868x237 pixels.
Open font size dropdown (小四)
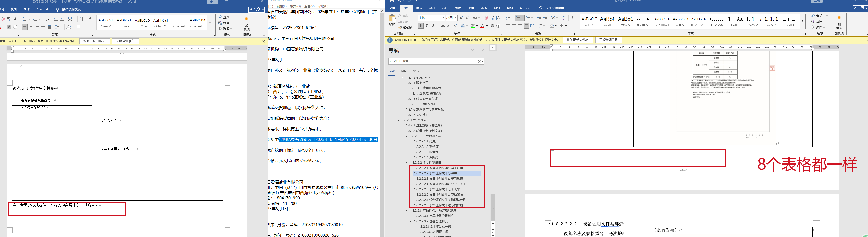coord(456,18)
